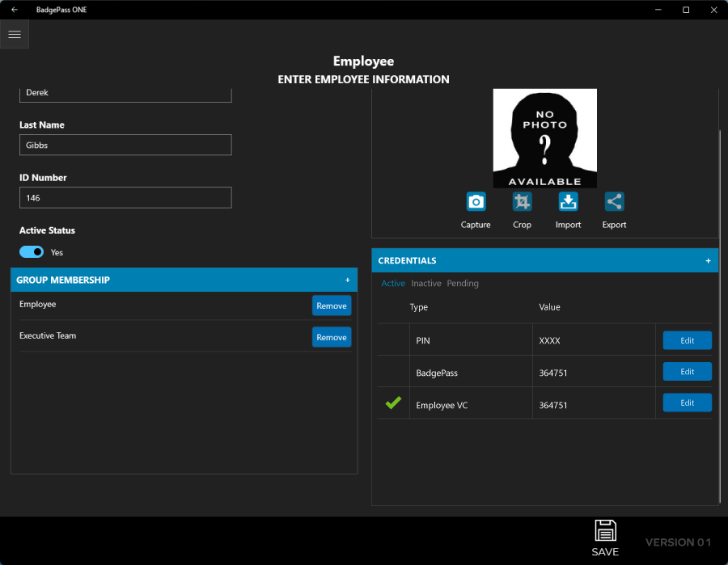The image size is (728, 565).
Task: Expand Group Membership with the plus button
Action: [x=348, y=280]
